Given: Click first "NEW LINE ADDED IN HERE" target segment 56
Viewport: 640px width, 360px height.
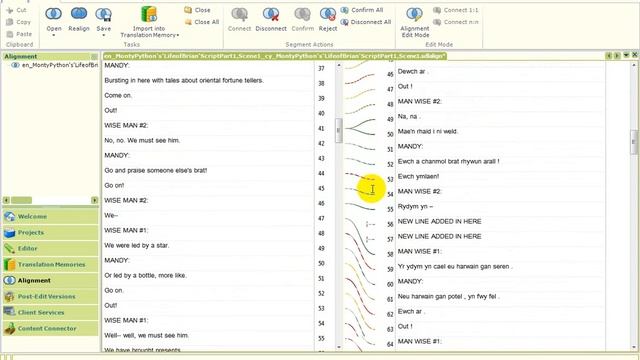Looking at the screenshot, I should coord(440,221).
